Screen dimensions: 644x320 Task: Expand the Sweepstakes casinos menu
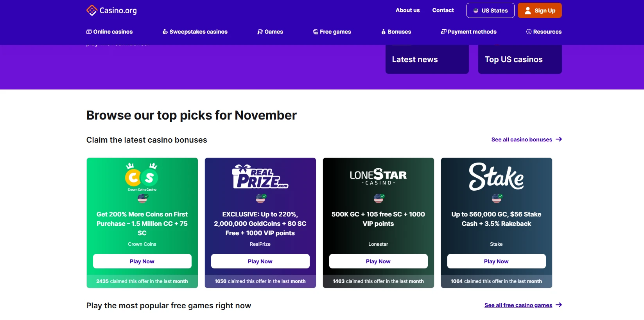pyautogui.click(x=195, y=32)
